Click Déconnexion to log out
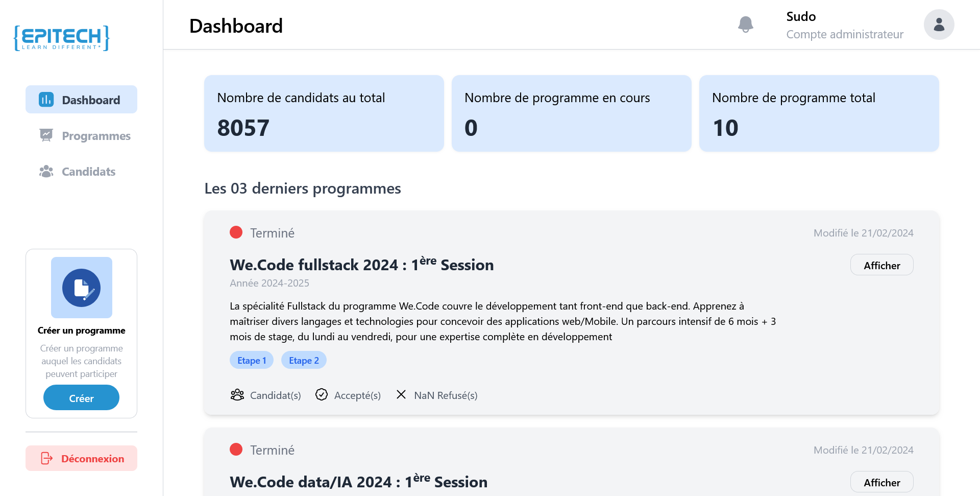 (x=93, y=458)
